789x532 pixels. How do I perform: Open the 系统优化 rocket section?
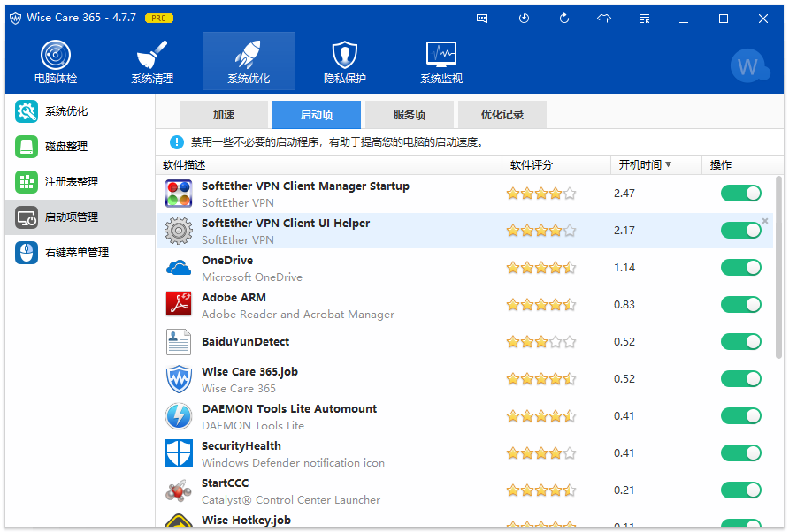coord(249,61)
